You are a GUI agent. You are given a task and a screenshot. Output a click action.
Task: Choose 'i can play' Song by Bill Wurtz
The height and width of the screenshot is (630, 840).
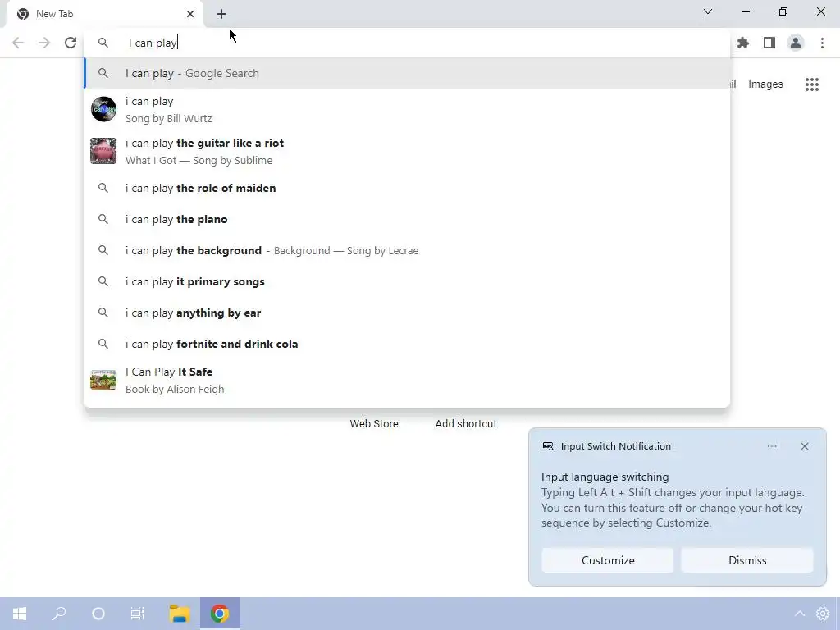pos(407,109)
